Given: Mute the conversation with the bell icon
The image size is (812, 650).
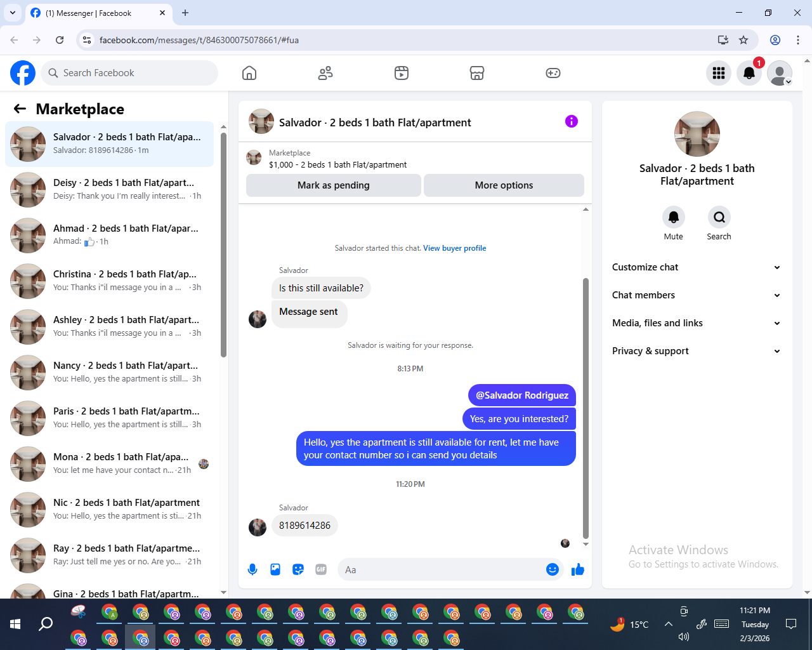Looking at the screenshot, I should pos(674,217).
